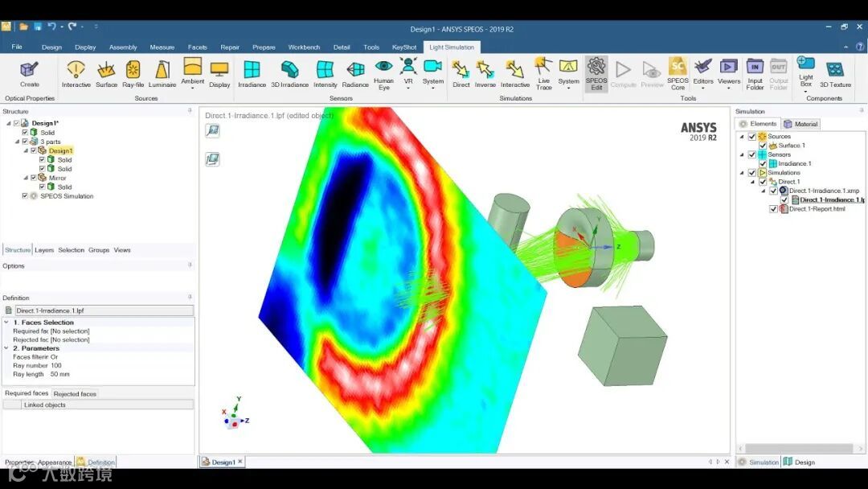Add a Display source
868x489 pixels.
pyautogui.click(x=219, y=74)
